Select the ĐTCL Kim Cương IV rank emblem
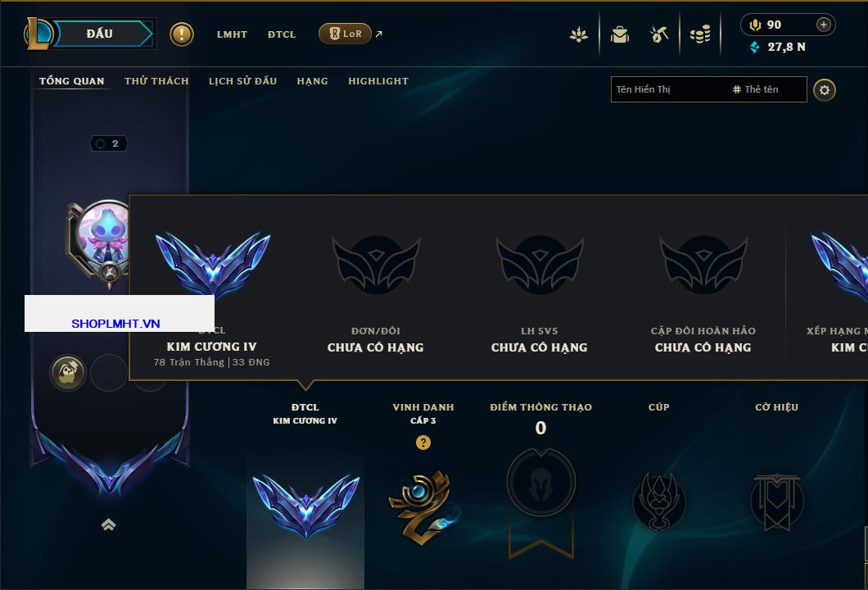The width and height of the screenshot is (868, 590). (x=305, y=506)
